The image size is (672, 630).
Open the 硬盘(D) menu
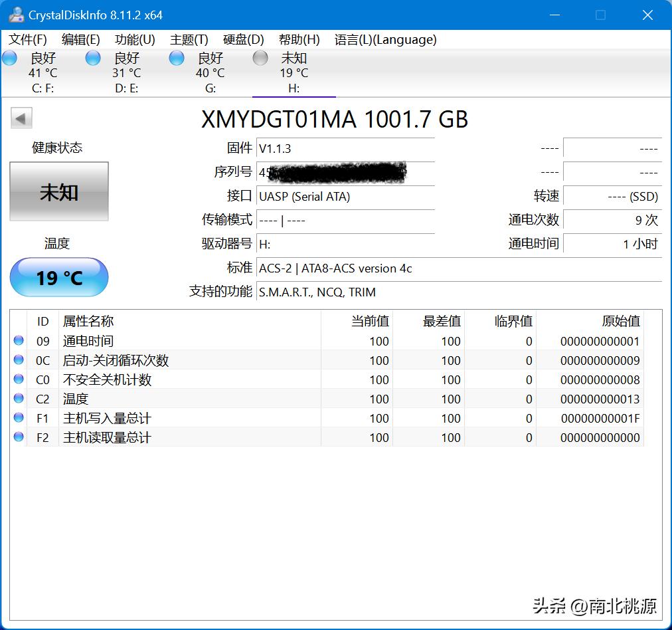[244, 40]
